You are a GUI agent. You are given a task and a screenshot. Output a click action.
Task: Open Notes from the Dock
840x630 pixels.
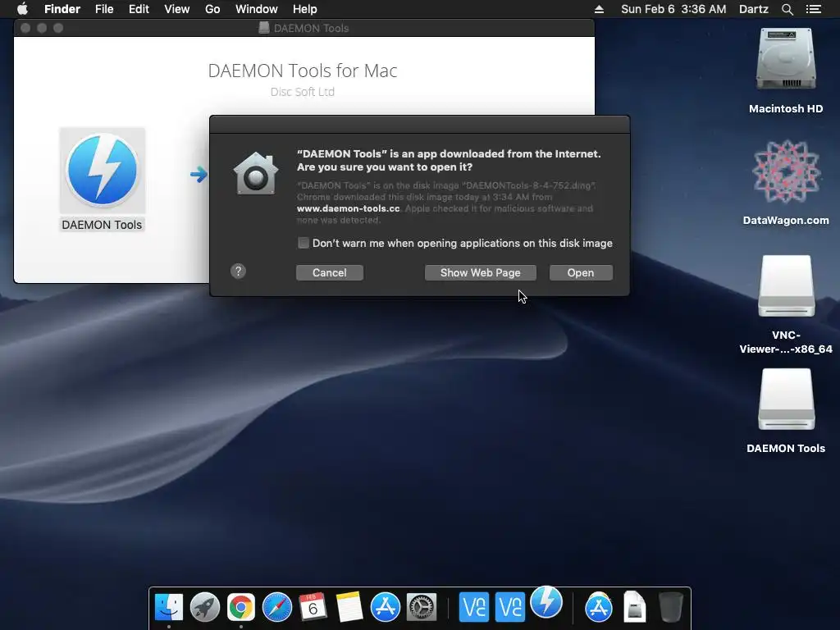[349, 607]
